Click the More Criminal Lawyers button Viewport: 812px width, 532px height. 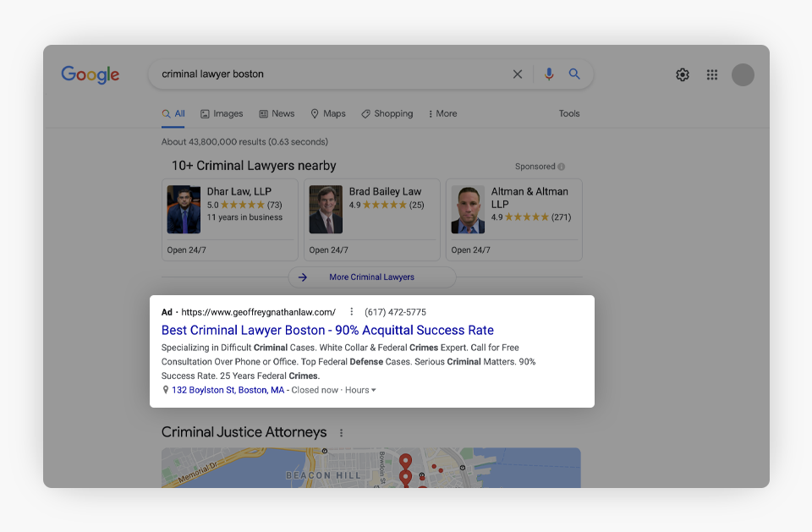tap(371, 277)
